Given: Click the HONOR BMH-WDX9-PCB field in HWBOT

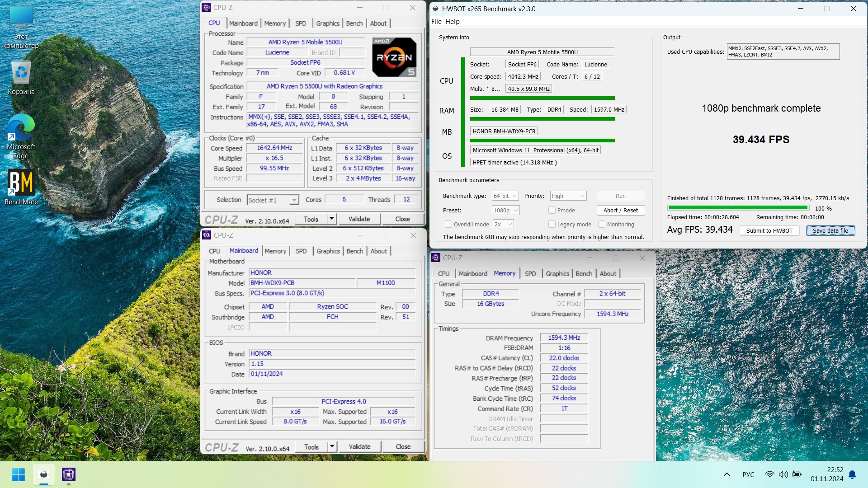Looking at the screenshot, I should pos(504,131).
